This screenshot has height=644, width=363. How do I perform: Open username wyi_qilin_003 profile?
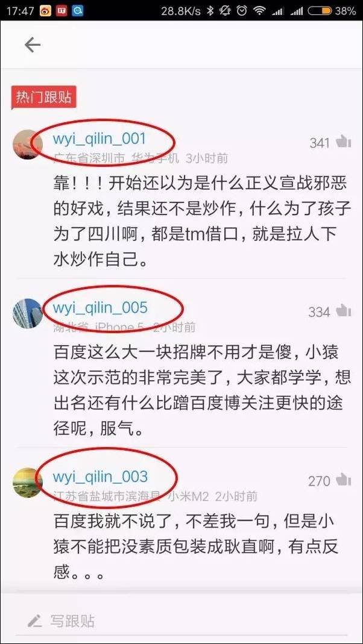[100, 477]
